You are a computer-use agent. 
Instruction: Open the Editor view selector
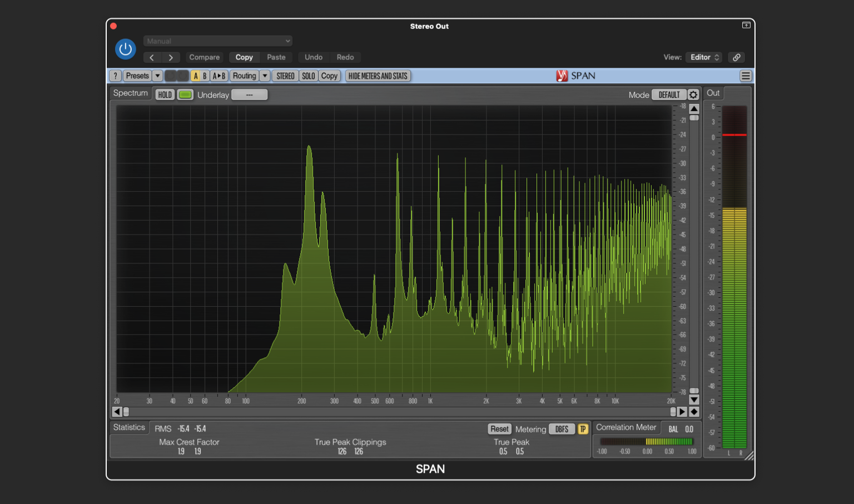(703, 57)
